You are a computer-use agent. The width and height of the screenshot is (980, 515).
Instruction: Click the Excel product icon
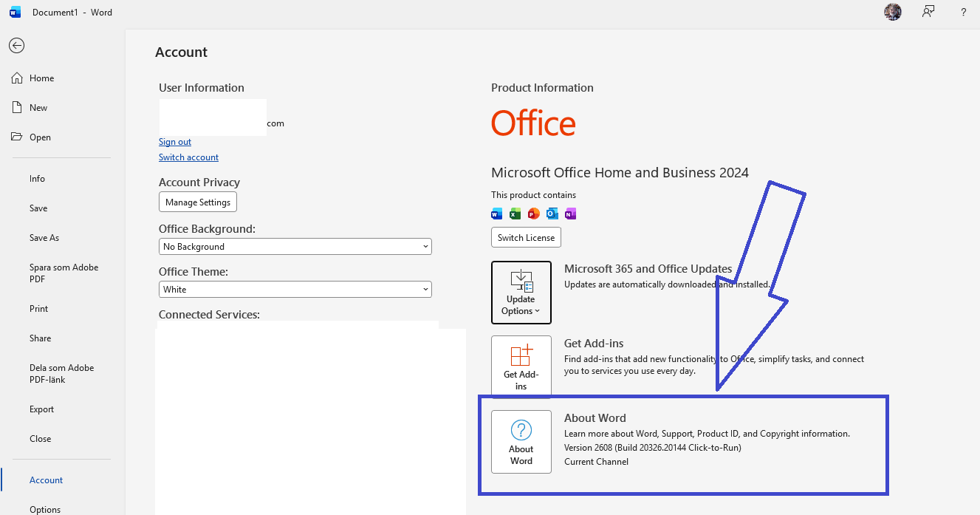point(515,214)
